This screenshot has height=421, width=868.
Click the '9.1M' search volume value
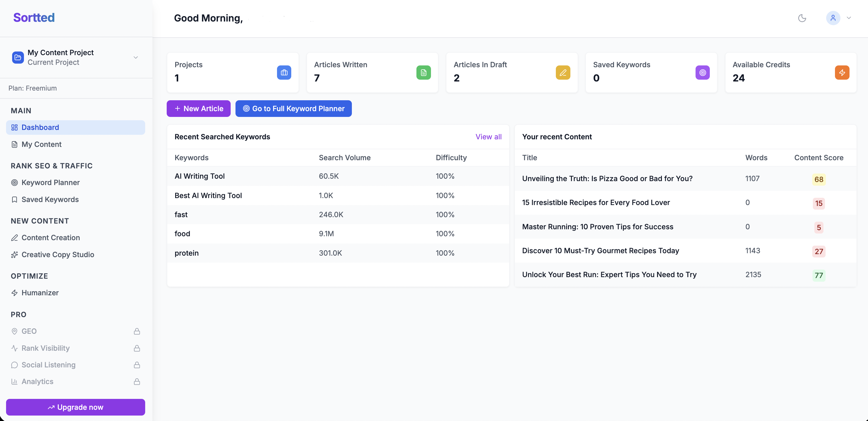click(x=326, y=234)
